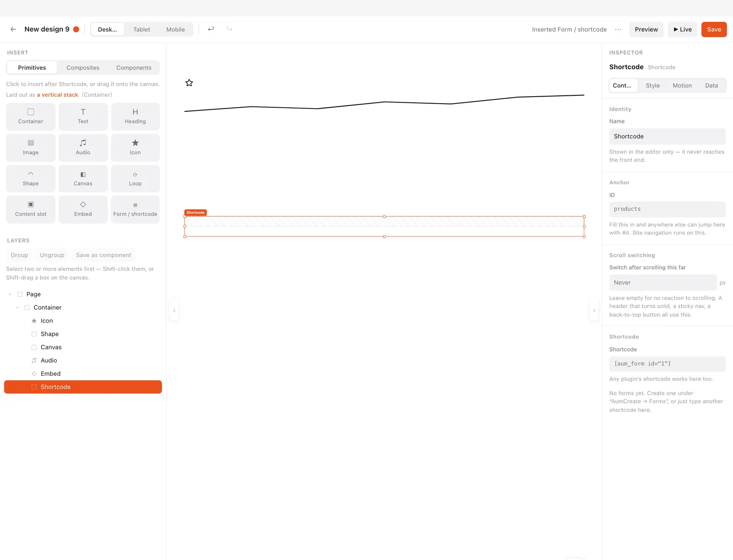
Task: Switch to Tablet viewport
Action: pyautogui.click(x=142, y=29)
